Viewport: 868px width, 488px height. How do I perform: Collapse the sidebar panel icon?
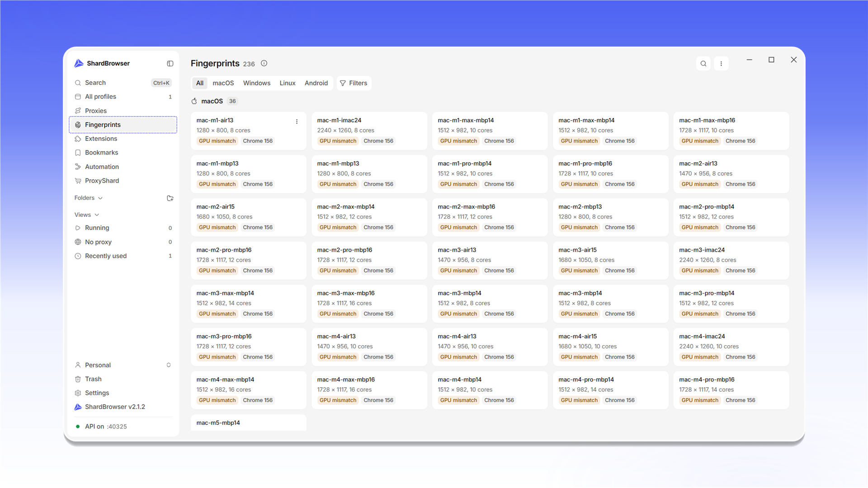[170, 64]
